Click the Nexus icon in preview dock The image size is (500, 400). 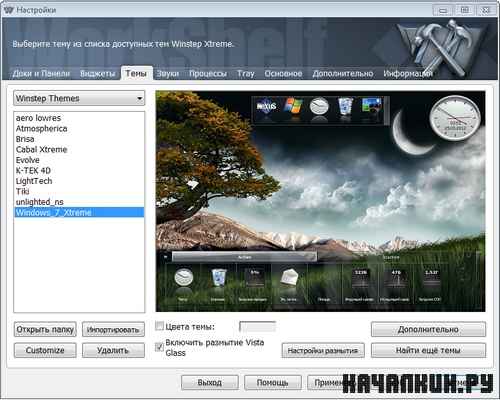pos(266,107)
